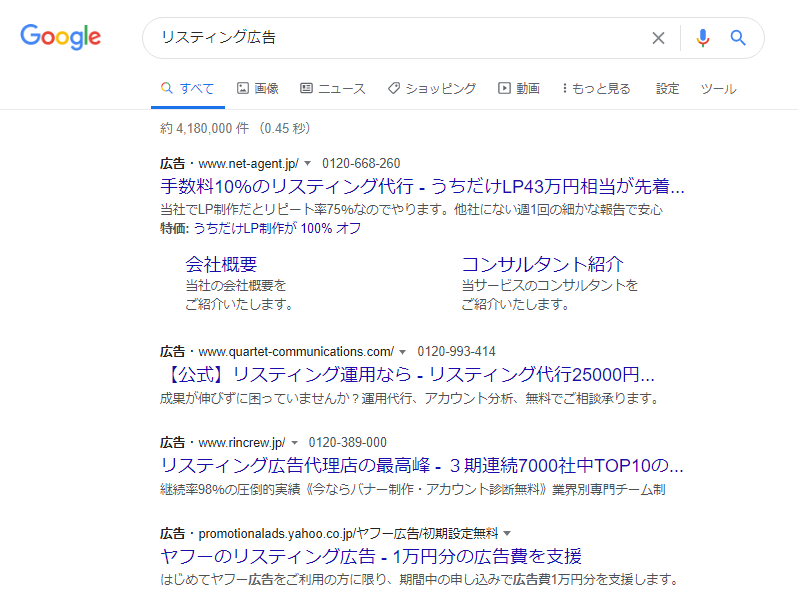Click the www.rincrew.jp/ URL text
This screenshot has height=614, width=798.
click(x=242, y=442)
